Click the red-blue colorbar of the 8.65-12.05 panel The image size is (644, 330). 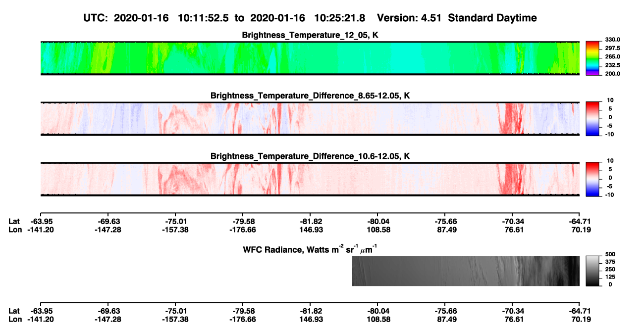click(x=592, y=119)
